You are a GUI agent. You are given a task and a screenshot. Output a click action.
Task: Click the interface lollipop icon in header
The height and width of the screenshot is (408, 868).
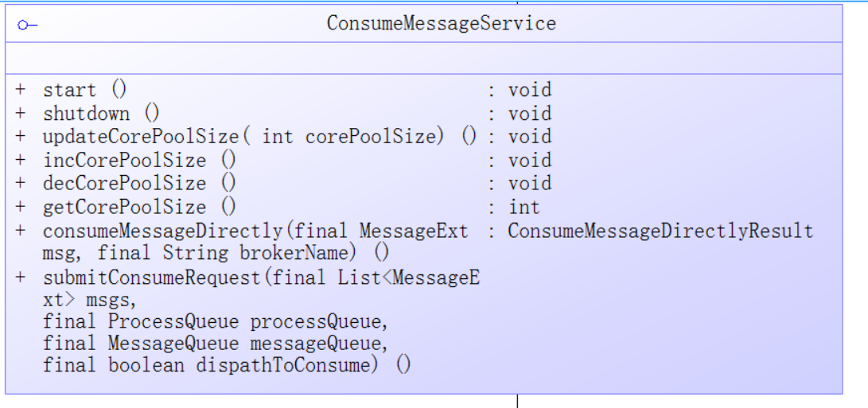click(x=27, y=25)
